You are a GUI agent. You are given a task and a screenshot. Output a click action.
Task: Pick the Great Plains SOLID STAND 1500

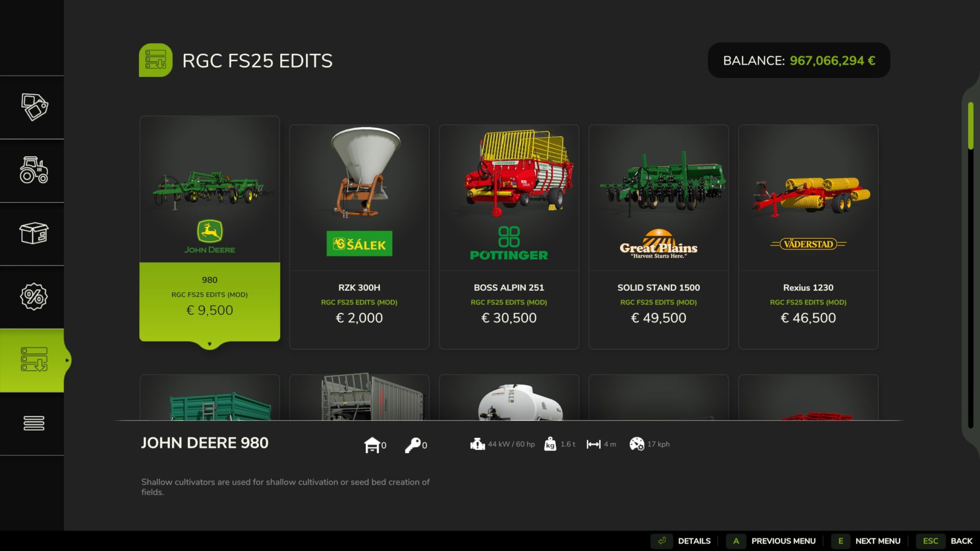click(658, 237)
